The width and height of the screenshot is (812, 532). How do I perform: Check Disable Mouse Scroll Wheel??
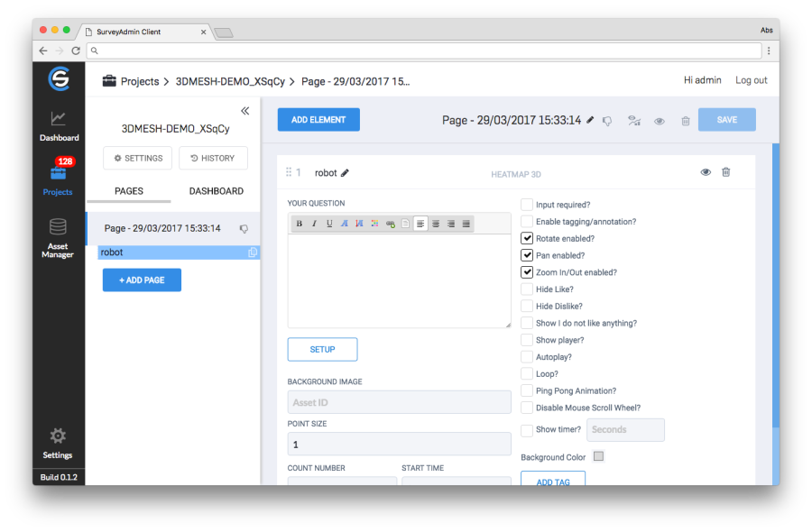(527, 408)
